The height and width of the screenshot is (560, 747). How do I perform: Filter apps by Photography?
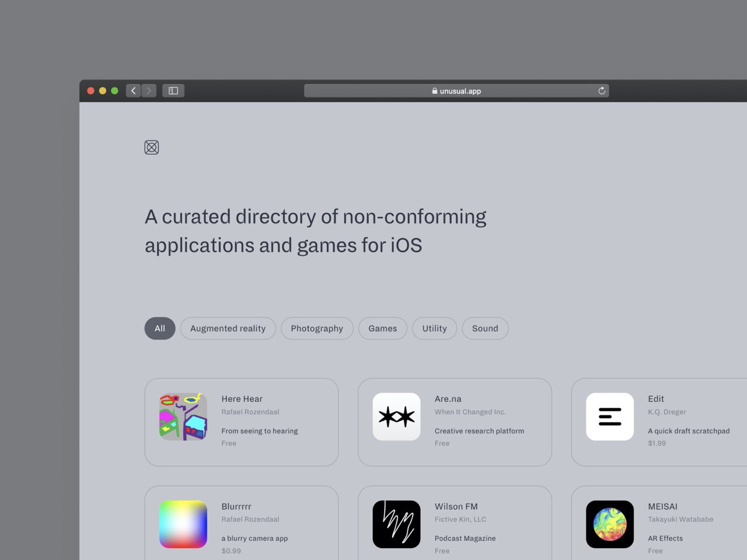317,328
